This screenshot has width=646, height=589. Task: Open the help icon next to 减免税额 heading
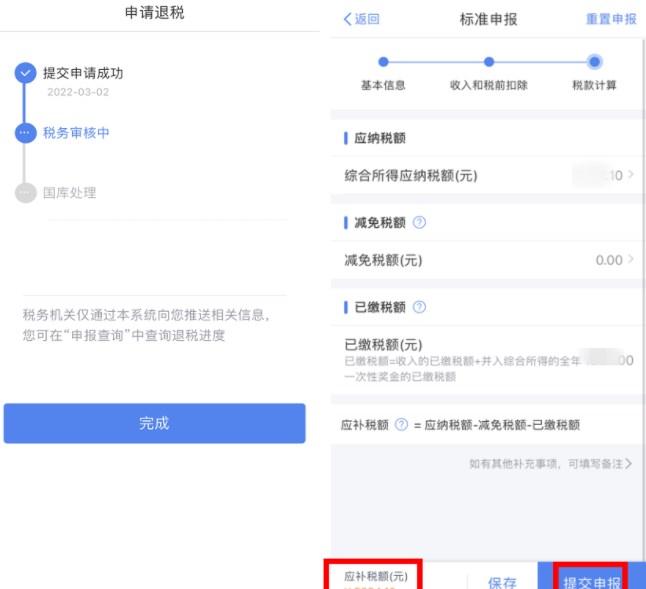point(419,222)
